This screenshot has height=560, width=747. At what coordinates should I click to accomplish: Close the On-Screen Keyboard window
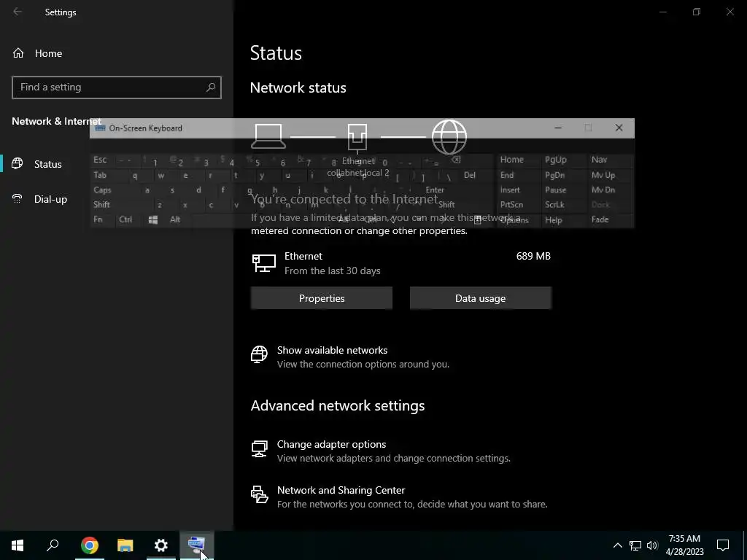click(x=619, y=128)
